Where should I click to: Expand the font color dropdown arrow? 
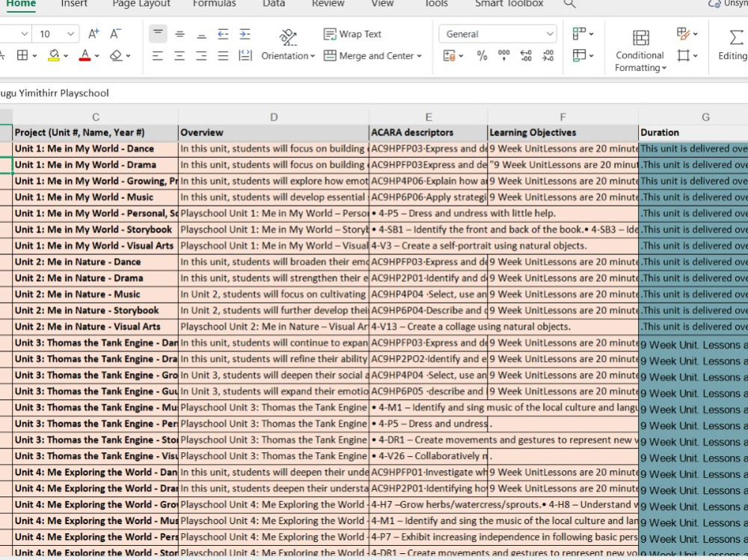point(96,56)
